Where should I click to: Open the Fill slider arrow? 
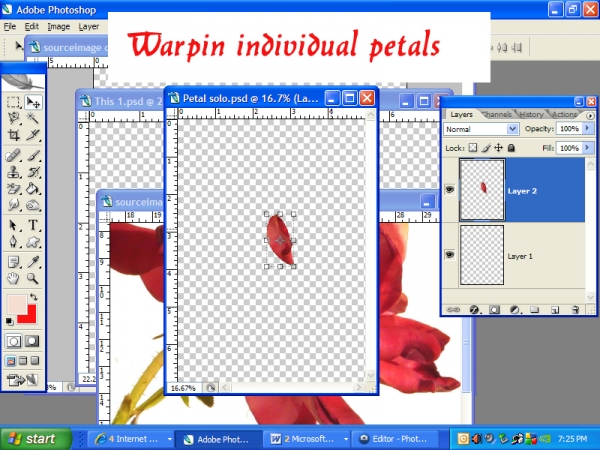pyautogui.click(x=588, y=148)
